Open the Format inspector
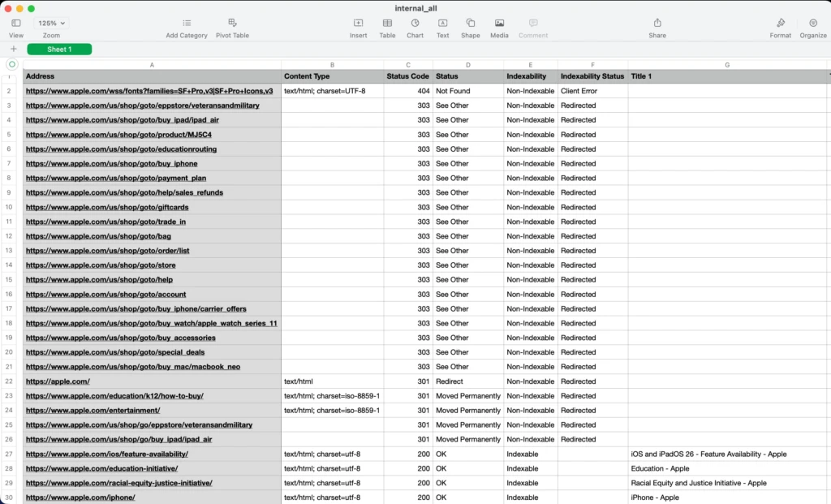The width and height of the screenshot is (831, 504). tap(781, 23)
